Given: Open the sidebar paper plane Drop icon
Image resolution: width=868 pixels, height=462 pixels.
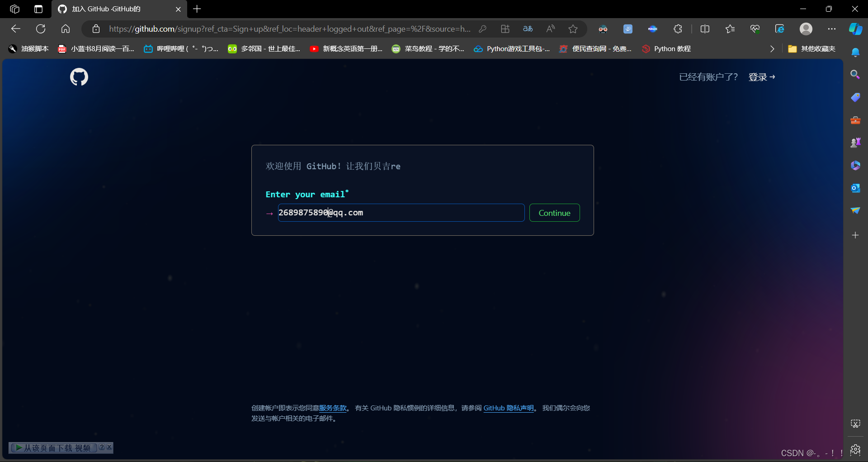Looking at the screenshot, I should click(855, 210).
